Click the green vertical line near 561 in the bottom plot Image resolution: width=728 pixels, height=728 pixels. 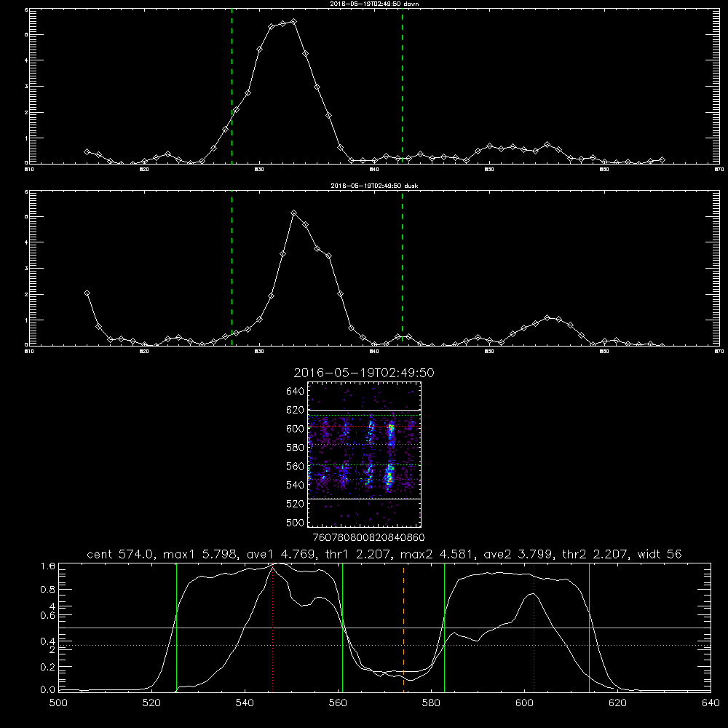pyautogui.click(x=342, y=627)
